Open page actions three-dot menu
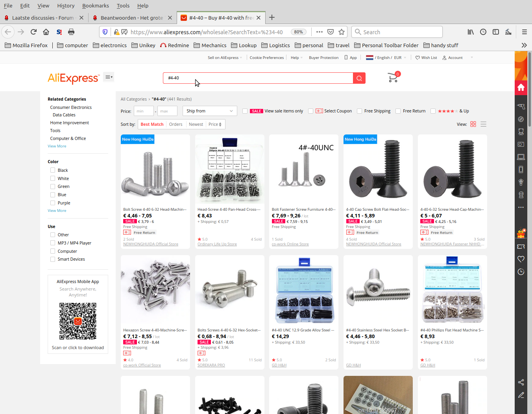 click(319, 32)
